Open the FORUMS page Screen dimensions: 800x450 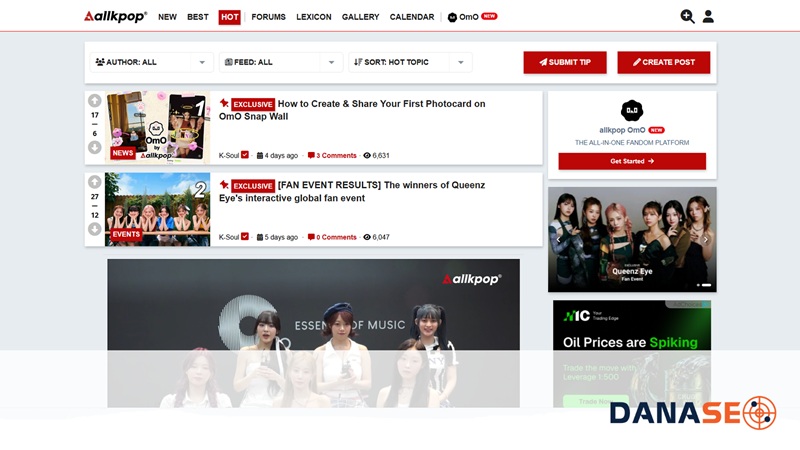pos(268,17)
